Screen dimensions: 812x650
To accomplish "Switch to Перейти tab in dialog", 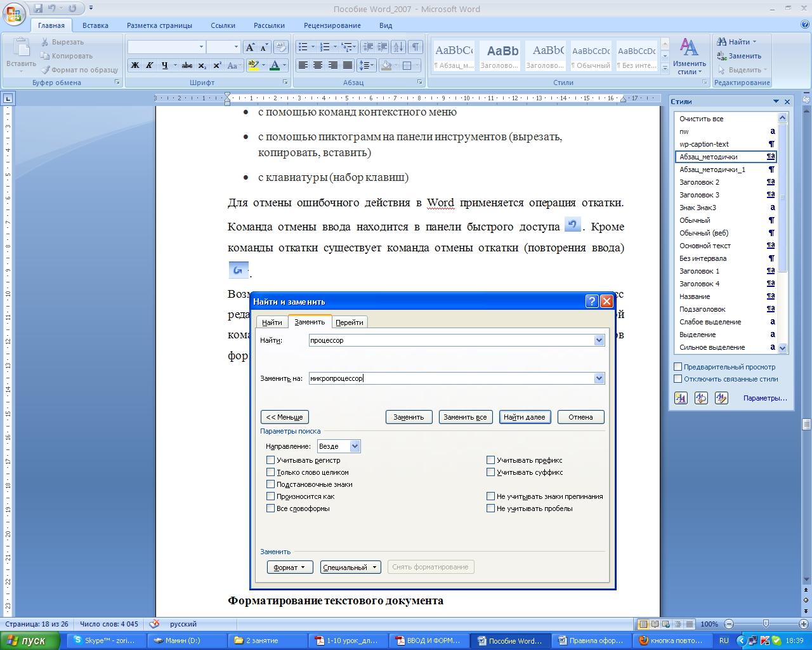I will (x=350, y=322).
